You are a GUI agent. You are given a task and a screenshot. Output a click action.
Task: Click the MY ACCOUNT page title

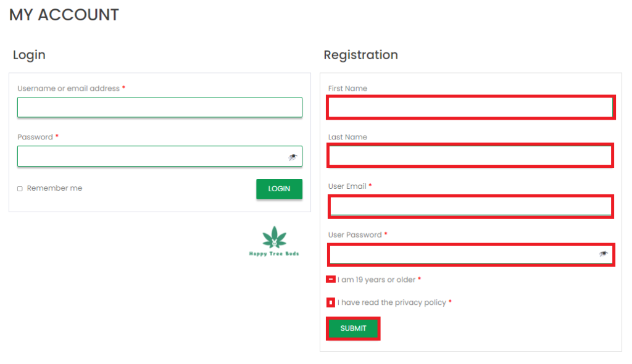click(x=64, y=15)
